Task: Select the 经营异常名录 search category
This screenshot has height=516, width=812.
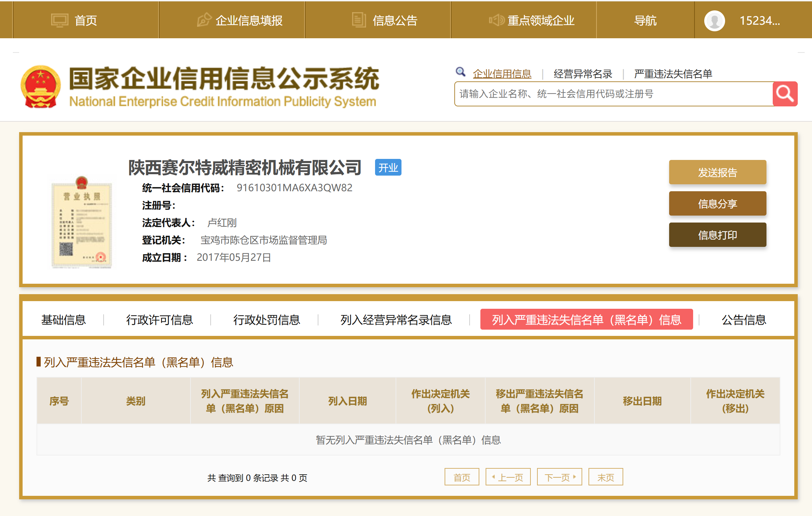Action: (583, 74)
